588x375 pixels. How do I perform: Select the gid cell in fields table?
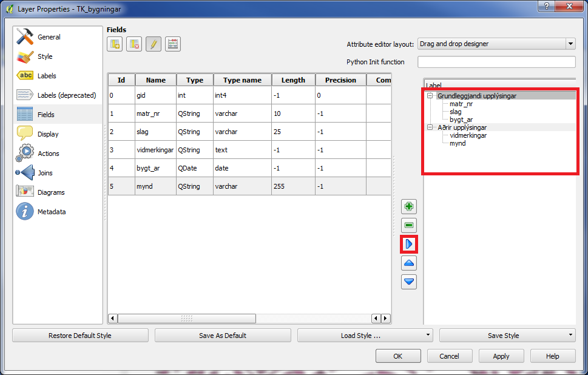(155, 95)
